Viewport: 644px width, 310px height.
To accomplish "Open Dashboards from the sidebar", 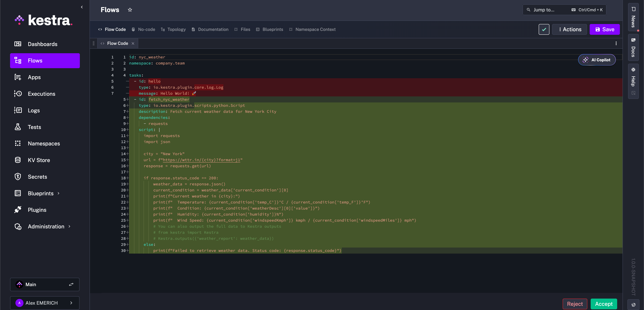I will [42, 44].
